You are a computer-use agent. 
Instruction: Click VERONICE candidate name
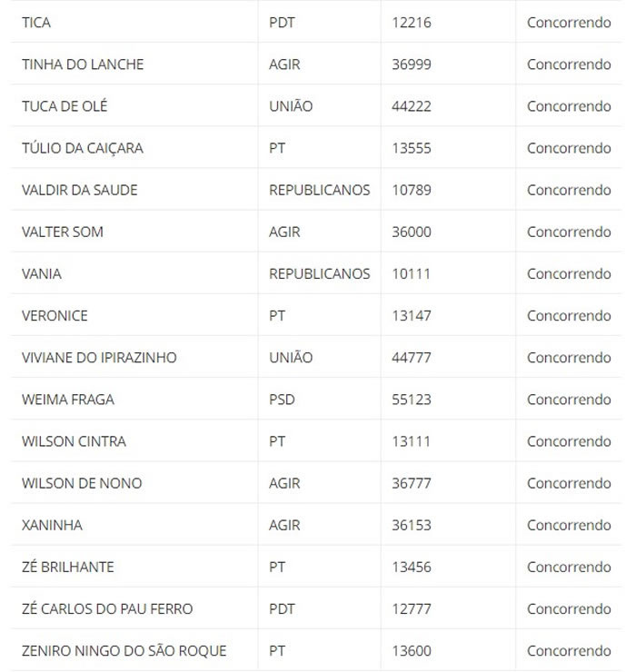tap(55, 315)
